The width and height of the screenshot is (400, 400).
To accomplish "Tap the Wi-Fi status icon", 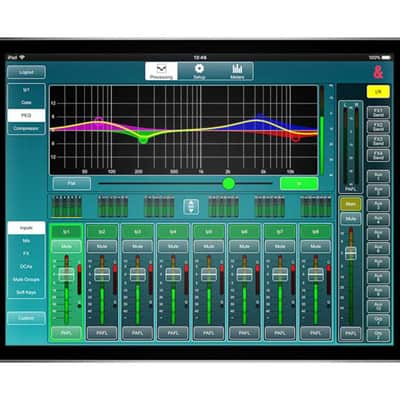I will (22, 57).
